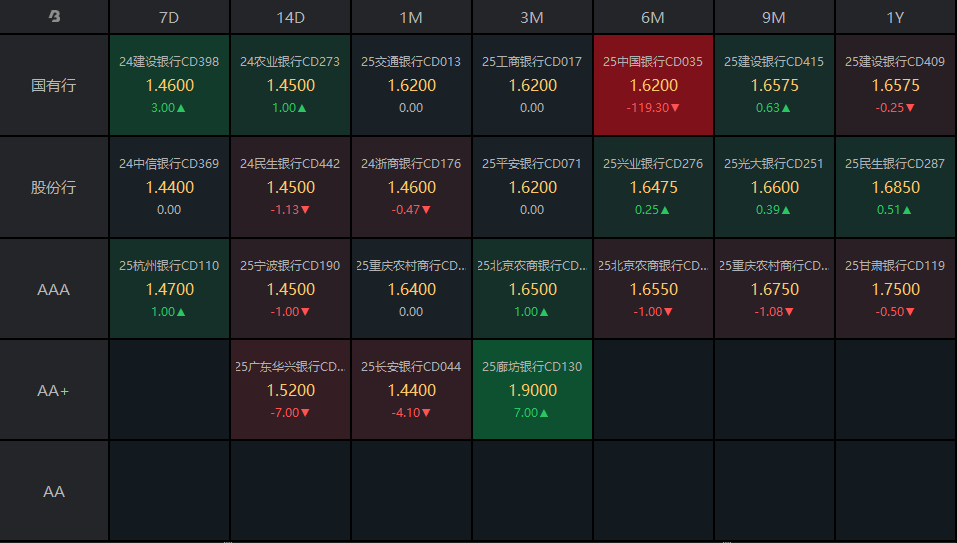This screenshot has width=957, height=543.
Task: Click the AA+ rating row header
Action: [54, 391]
